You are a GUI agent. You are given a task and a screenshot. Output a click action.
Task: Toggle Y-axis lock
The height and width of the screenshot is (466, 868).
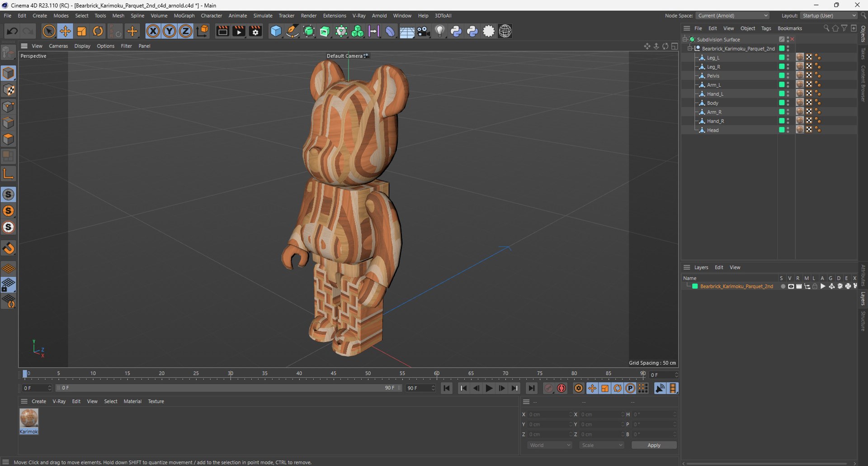point(170,31)
